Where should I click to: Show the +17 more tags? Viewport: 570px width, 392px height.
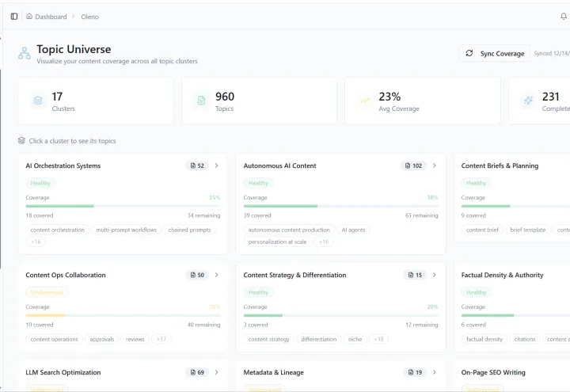tap(161, 339)
